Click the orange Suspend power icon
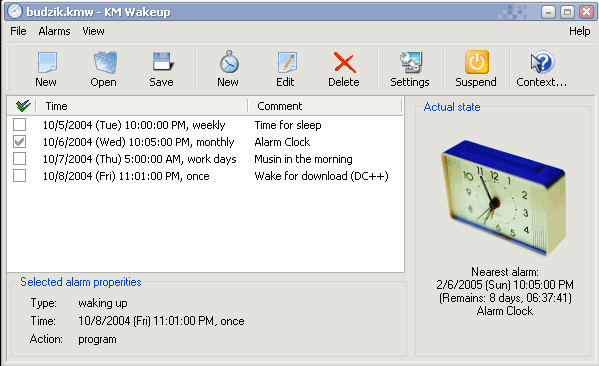Screen dimensions: 599x366 tap(476, 62)
